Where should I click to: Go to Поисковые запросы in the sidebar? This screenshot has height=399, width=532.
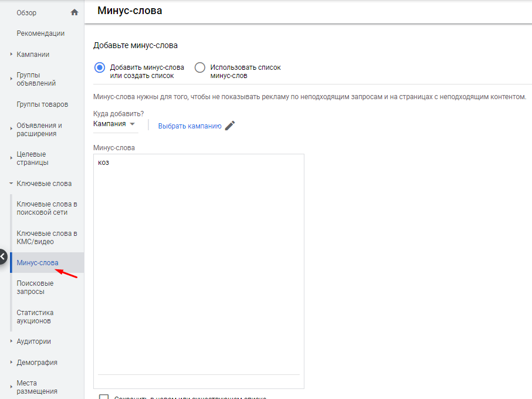point(35,288)
